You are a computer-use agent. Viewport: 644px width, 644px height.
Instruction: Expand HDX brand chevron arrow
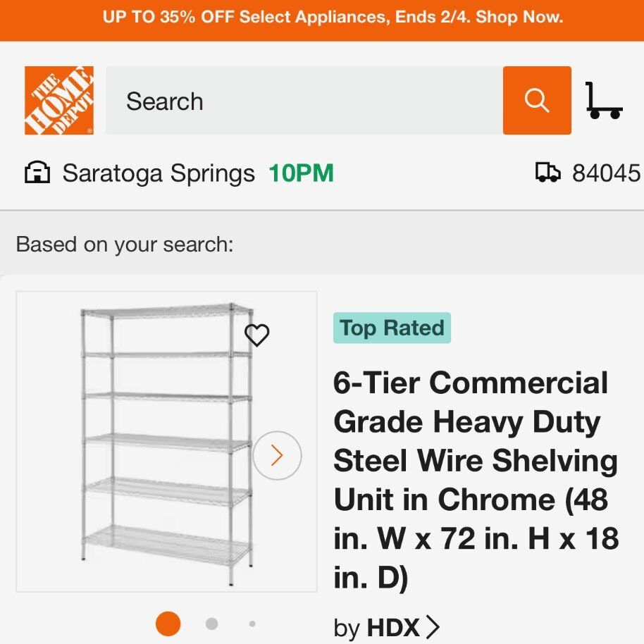coord(433,627)
